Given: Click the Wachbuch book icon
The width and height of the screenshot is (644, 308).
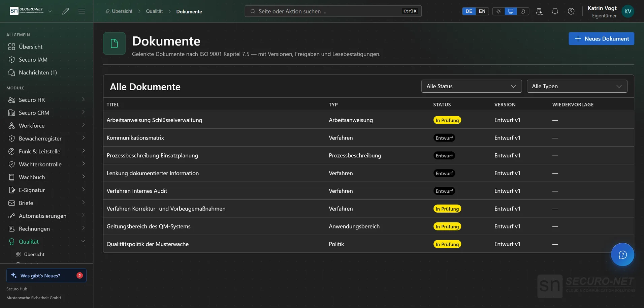Looking at the screenshot, I should pos(12,177).
